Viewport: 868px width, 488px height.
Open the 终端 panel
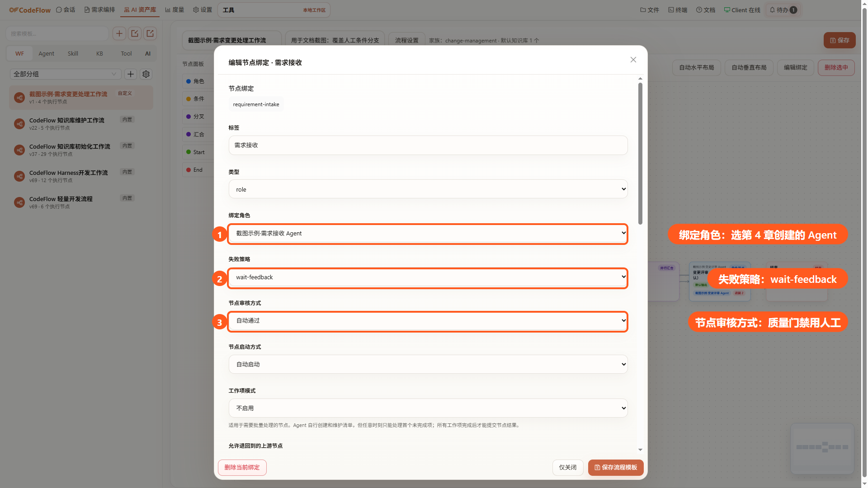pyautogui.click(x=678, y=10)
